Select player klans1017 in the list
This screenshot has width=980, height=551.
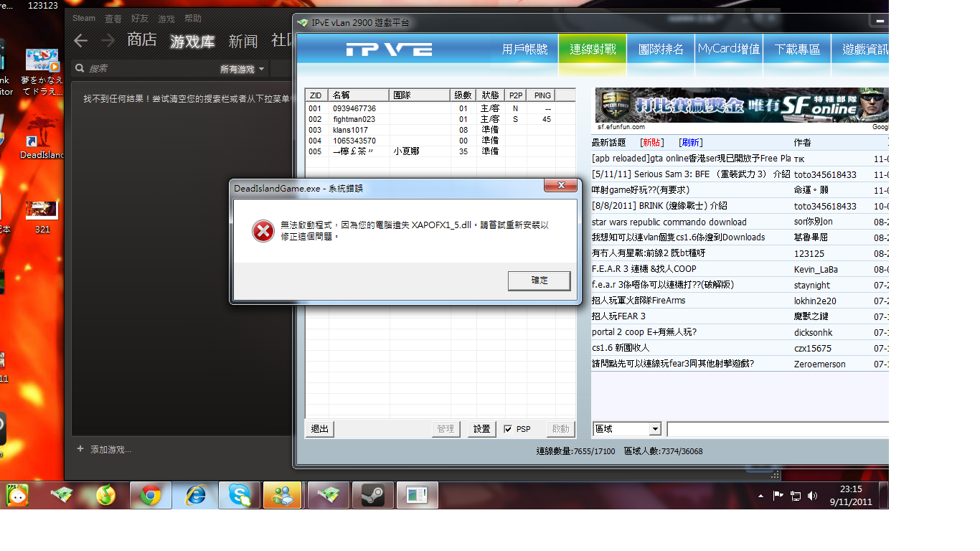(440, 130)
